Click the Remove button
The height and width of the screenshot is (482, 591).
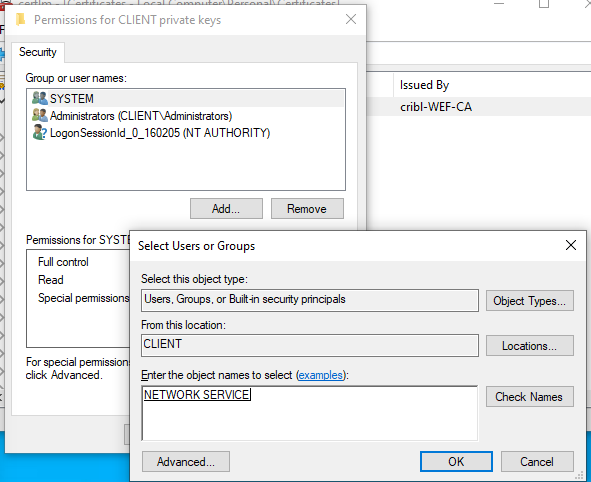(x=307, y=208)
